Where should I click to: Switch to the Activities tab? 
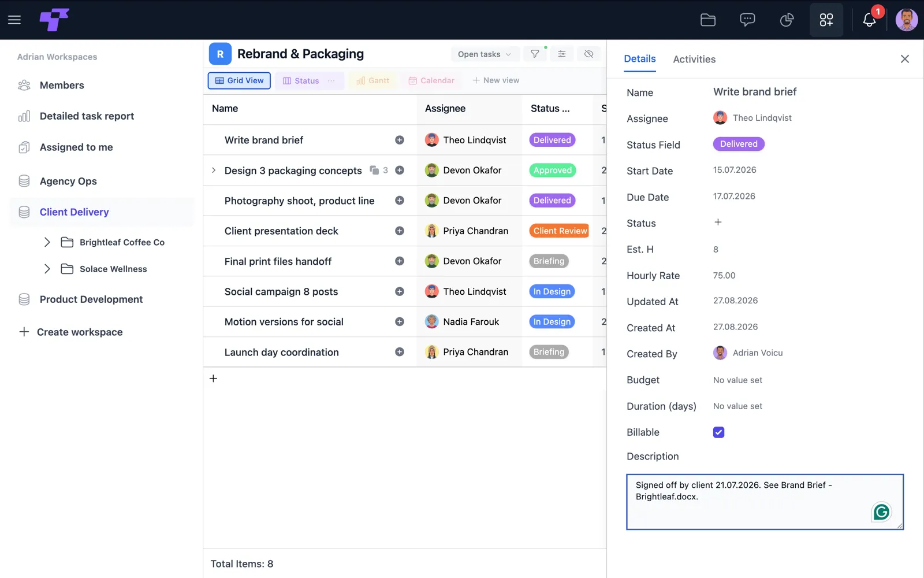(x=694, y=59)
